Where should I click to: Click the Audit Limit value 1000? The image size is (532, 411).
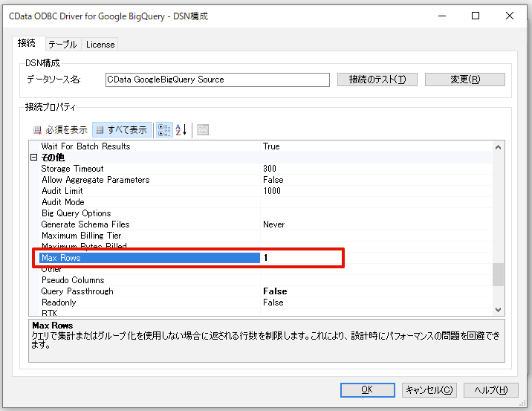(272, 191)
